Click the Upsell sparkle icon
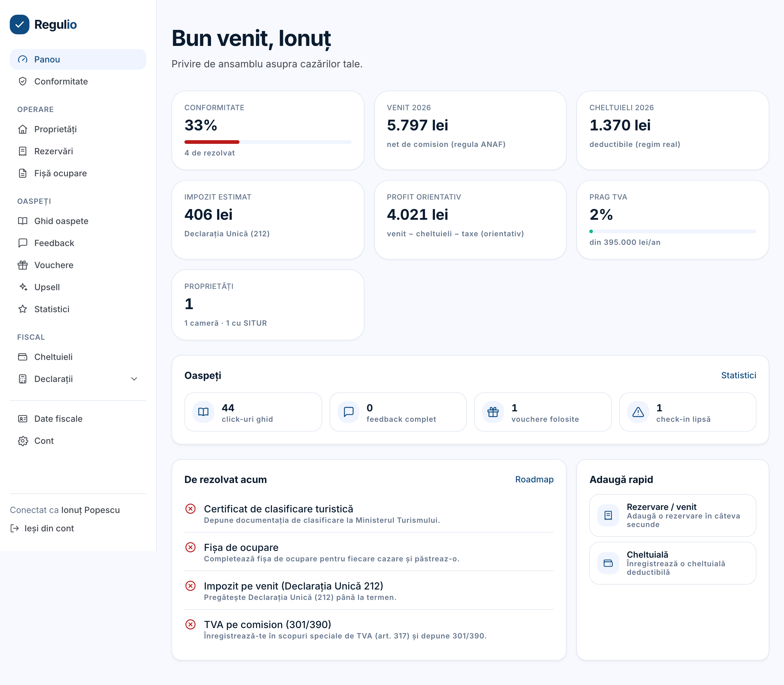Image resolution: width=784 pixels, height=685 pixels. tap(23, 287)
